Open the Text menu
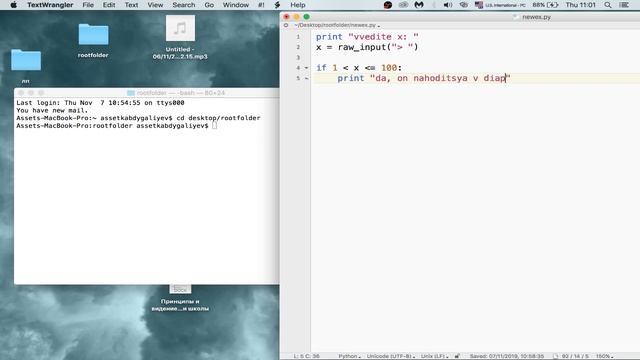This screenshot has height=360, width=640. click(131, 5)
